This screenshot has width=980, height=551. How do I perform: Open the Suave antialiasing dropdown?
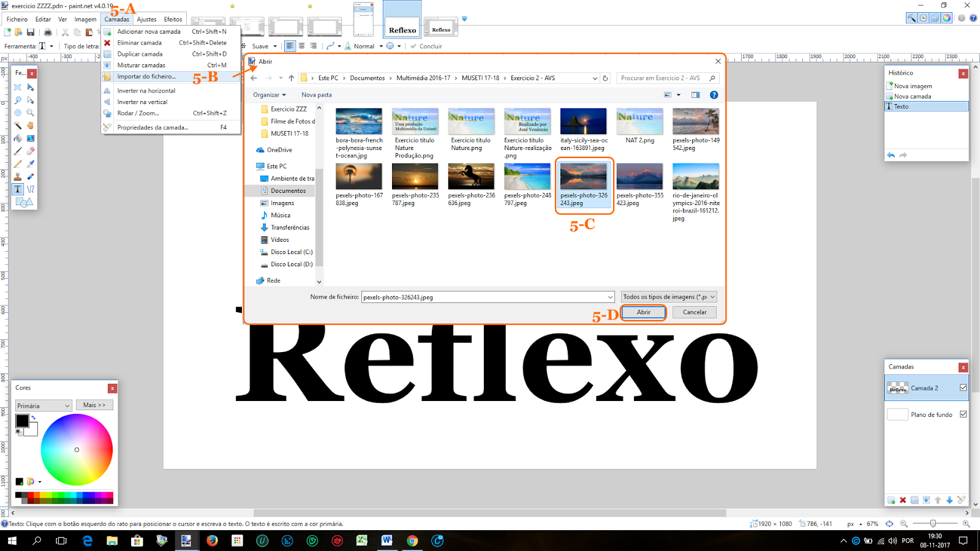pyautogui.click(x=275, y=46)
